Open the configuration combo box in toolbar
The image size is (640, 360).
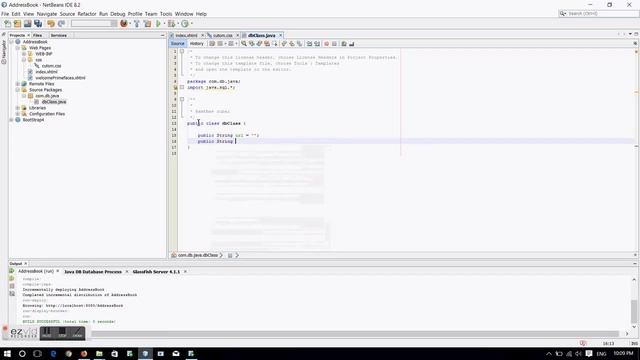[94, 24]
